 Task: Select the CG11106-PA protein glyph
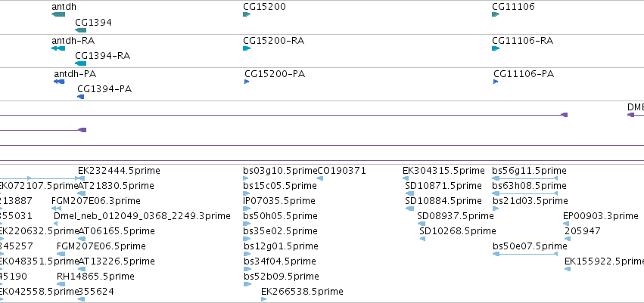496,82
